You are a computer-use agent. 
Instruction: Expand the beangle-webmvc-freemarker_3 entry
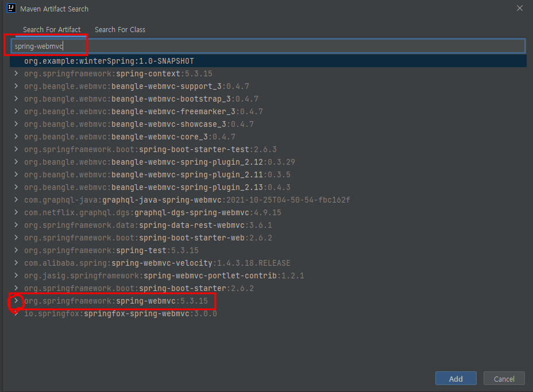tap(16, 111)
